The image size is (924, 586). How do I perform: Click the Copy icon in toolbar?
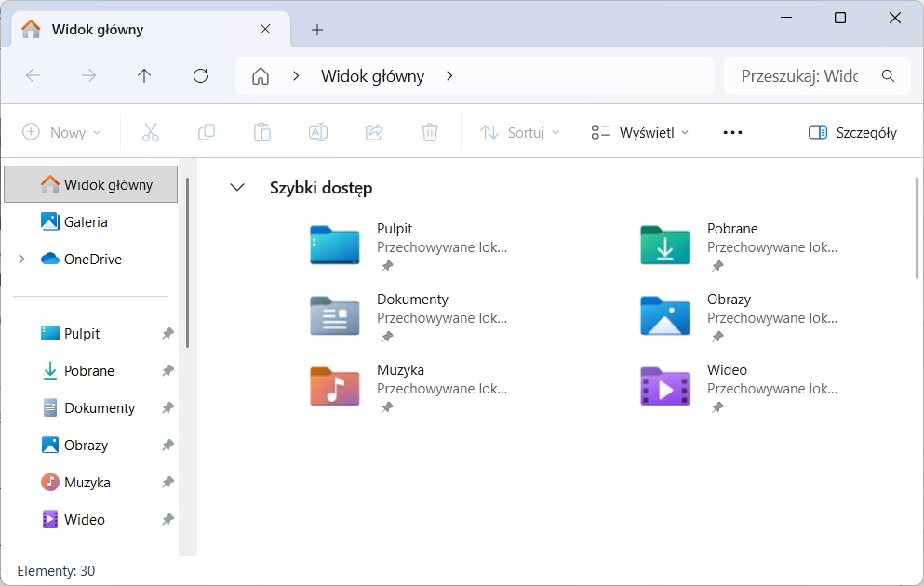(x=207, y=132)
